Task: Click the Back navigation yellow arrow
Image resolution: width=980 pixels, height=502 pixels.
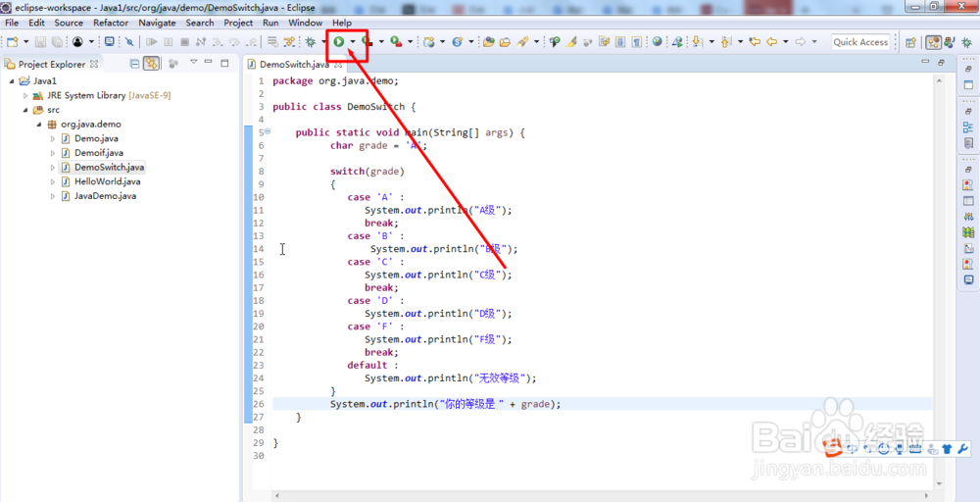Action: coord(772,42)
